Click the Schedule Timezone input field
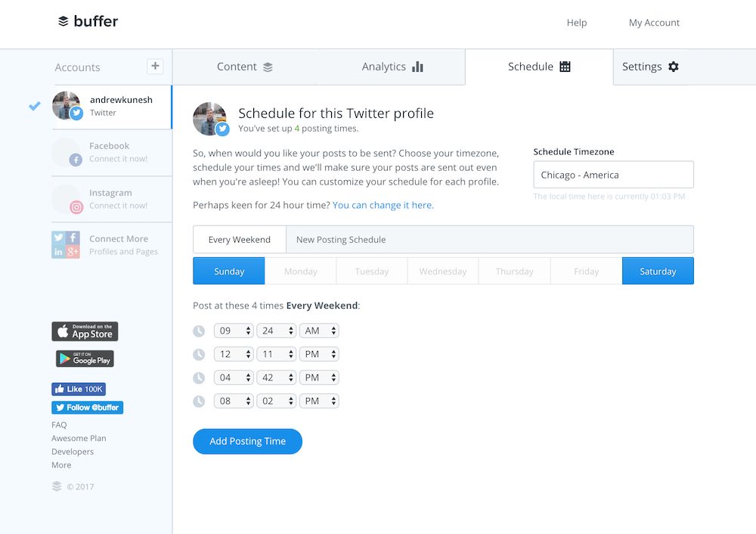Viewport: 756px width, 534px height. point(613,175)
